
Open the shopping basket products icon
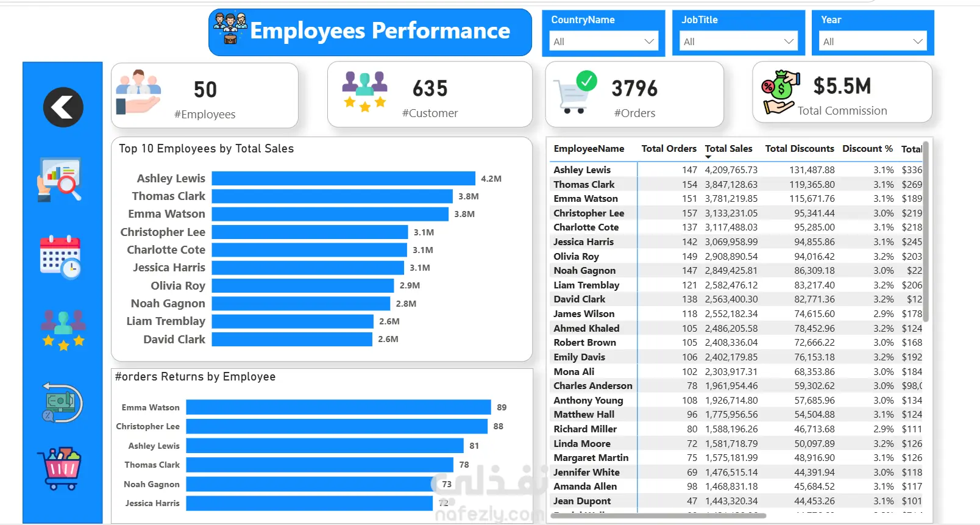coord(60,469)
